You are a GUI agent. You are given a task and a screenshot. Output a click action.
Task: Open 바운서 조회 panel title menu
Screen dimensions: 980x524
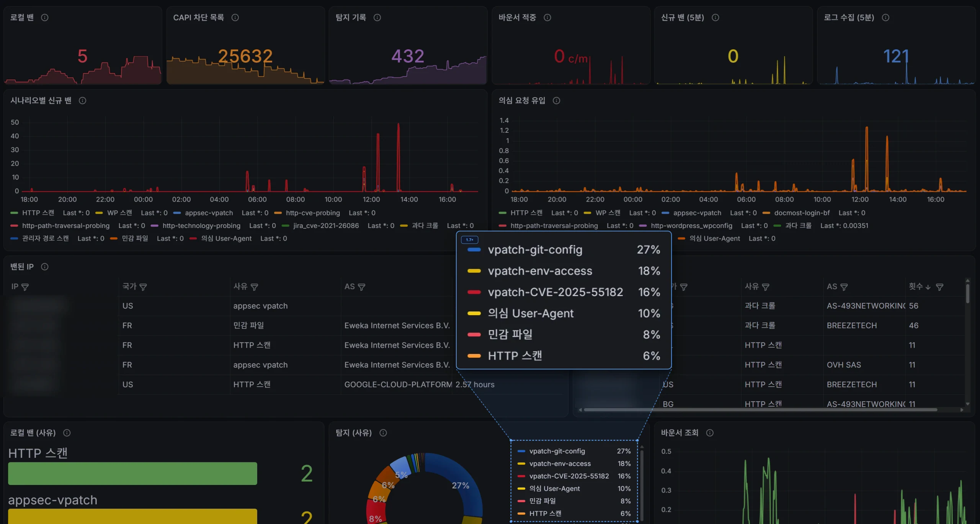[679, 433]
